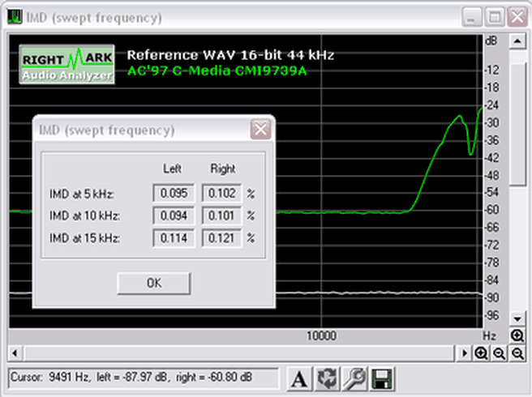This screenshot has width=532, height=397.
Task: Click the 'A' text toggle icon in bottom toolbar
Action: (299, 378)
